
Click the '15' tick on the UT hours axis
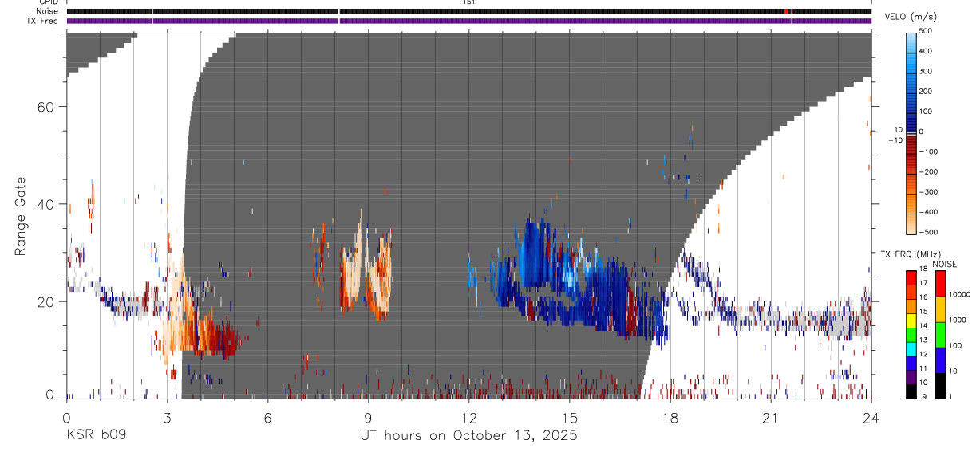point(569,417)
